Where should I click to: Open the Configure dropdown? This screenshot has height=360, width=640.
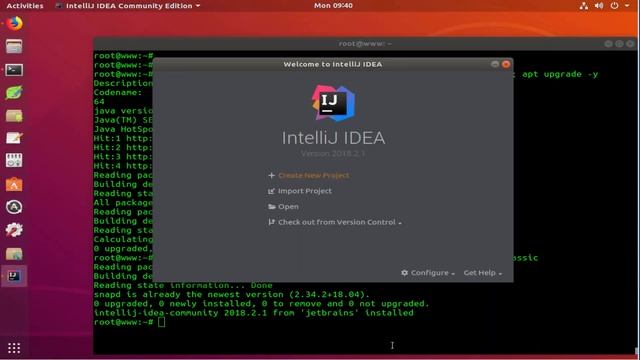tap(433, 273)
